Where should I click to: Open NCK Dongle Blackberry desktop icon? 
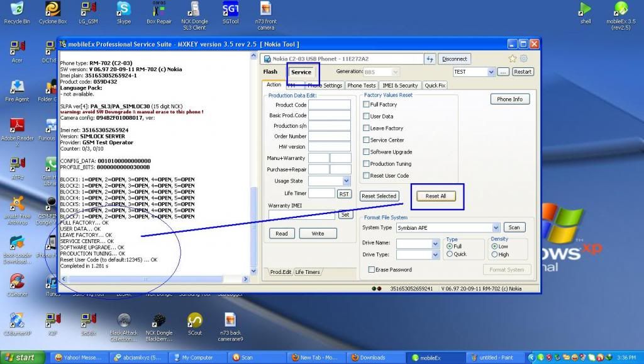click(159, 327)
